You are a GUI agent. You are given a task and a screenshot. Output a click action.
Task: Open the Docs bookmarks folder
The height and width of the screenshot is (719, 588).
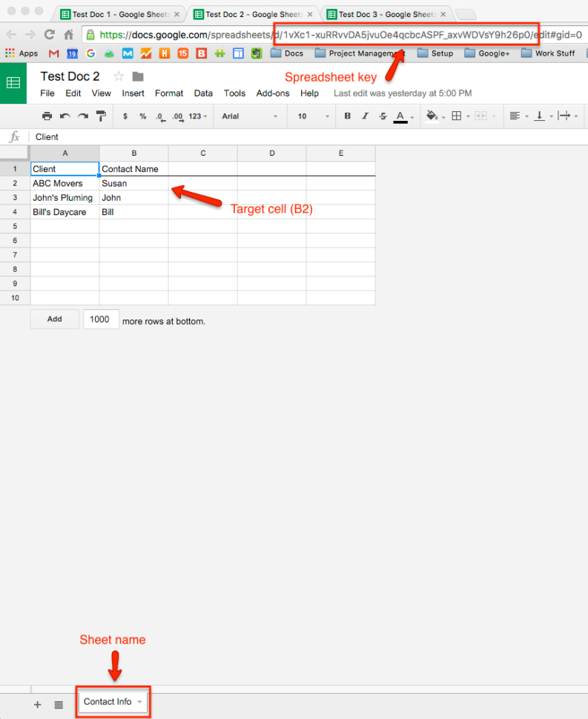[287, 53]
